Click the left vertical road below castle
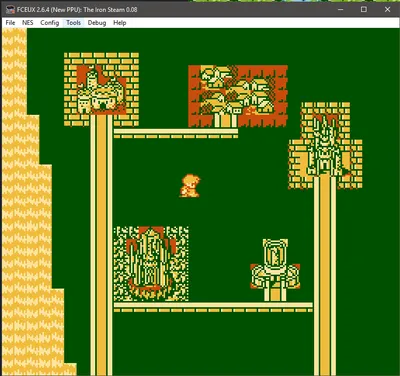Image resolution: width=400 pixels, height=376 pixels. pyautogui.click(x=101, y=245)
